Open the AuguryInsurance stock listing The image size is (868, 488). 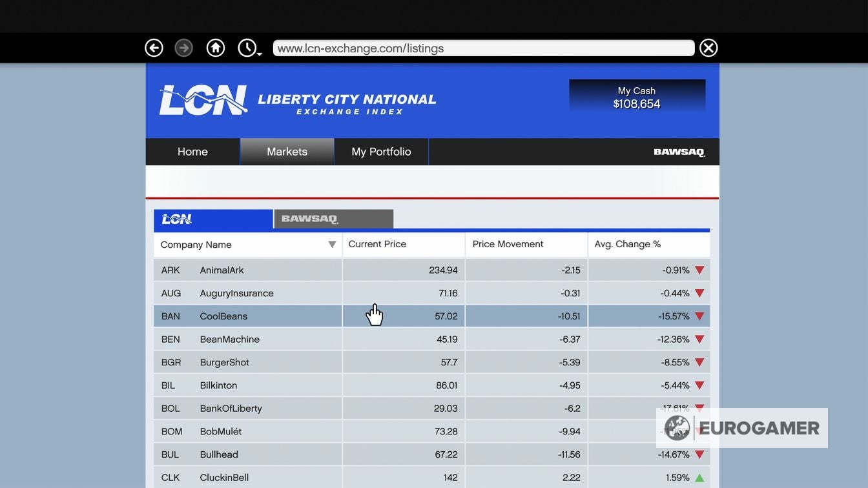(238, 292)
